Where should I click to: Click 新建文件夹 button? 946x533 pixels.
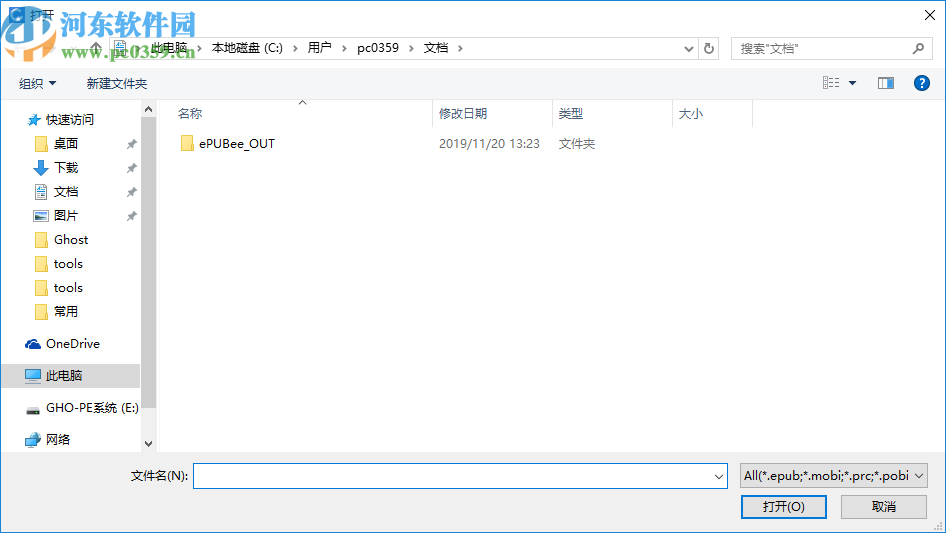[116, 83]
